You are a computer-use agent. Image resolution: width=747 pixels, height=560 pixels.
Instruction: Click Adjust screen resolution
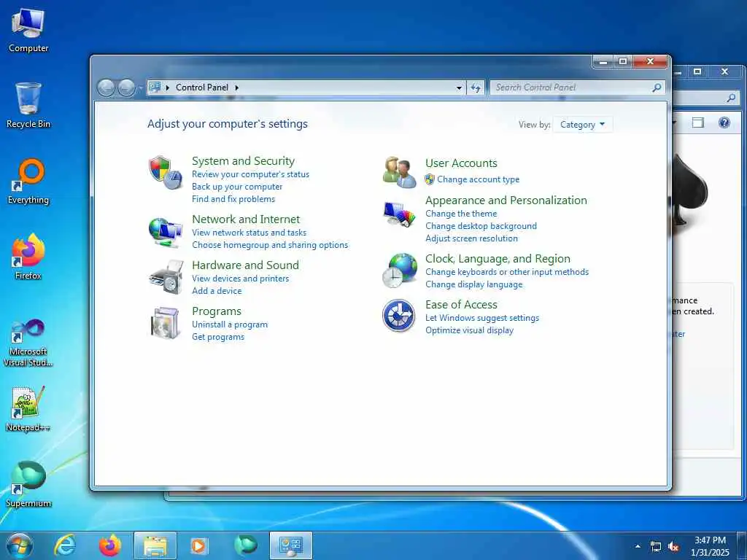(x=471, y=238)
